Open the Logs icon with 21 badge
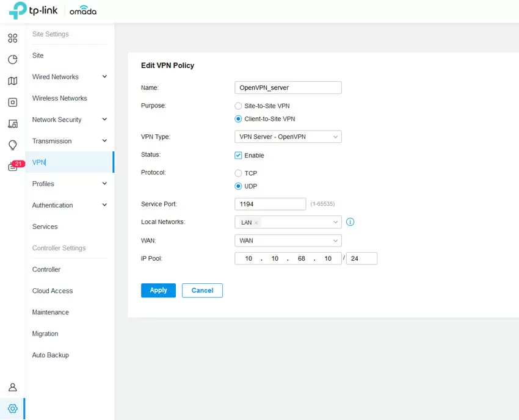Viewport: 519px width, 420px height. pos(13,167)
